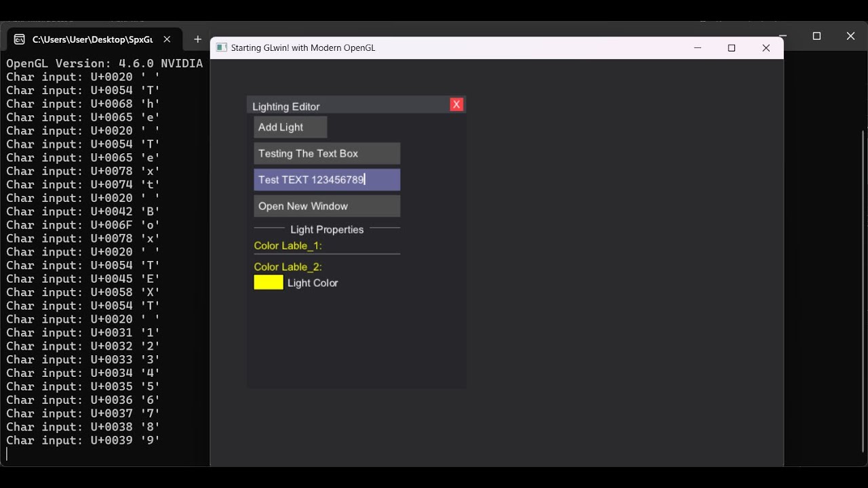Screen dimensions: 868x488
Task: Click 'Starting GLwin! with Modern OpenGL' title text
Action: click(303, 48)
